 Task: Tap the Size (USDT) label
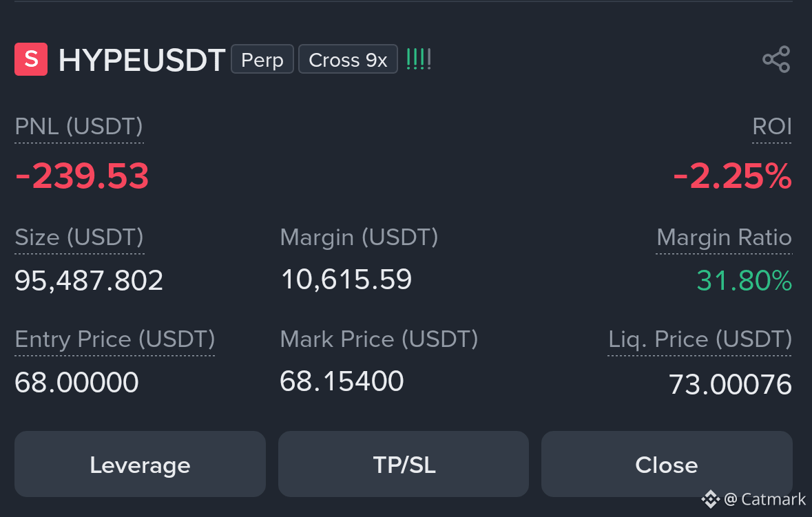[79, 238]
